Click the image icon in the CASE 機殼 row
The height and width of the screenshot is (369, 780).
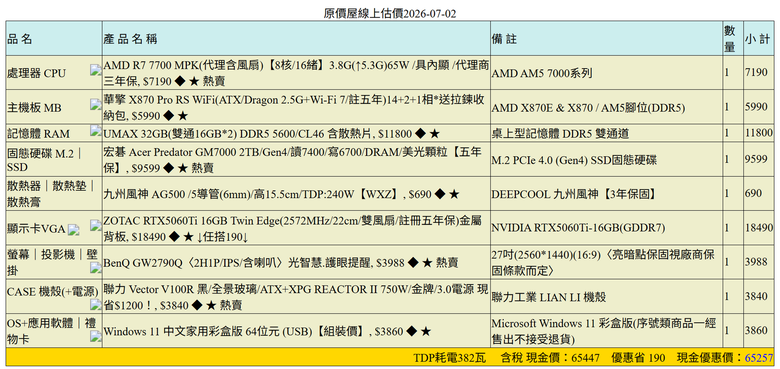[96, 304]
